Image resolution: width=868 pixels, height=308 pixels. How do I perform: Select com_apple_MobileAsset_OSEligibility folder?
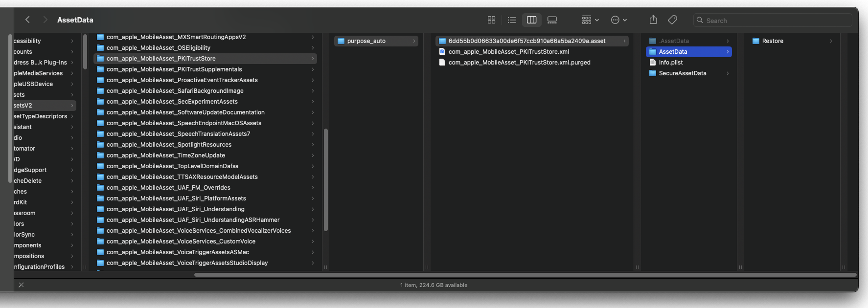pos(205,48)
